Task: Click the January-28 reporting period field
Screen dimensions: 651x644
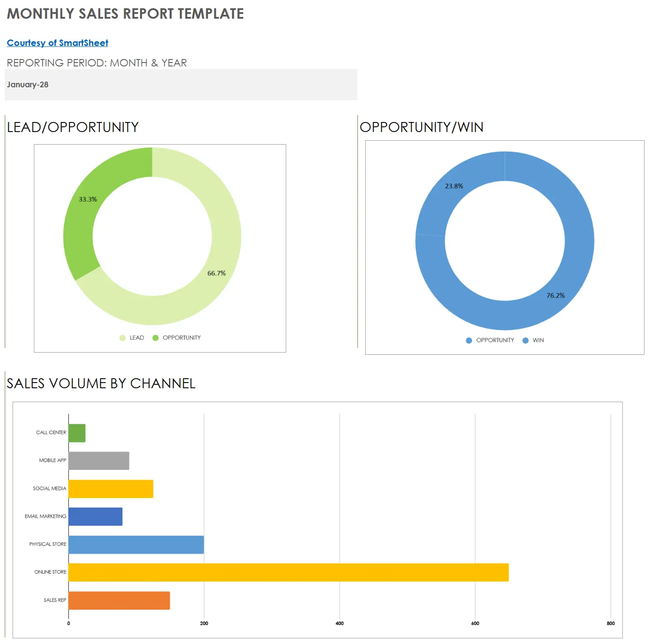Action: (x=181, y=85)
